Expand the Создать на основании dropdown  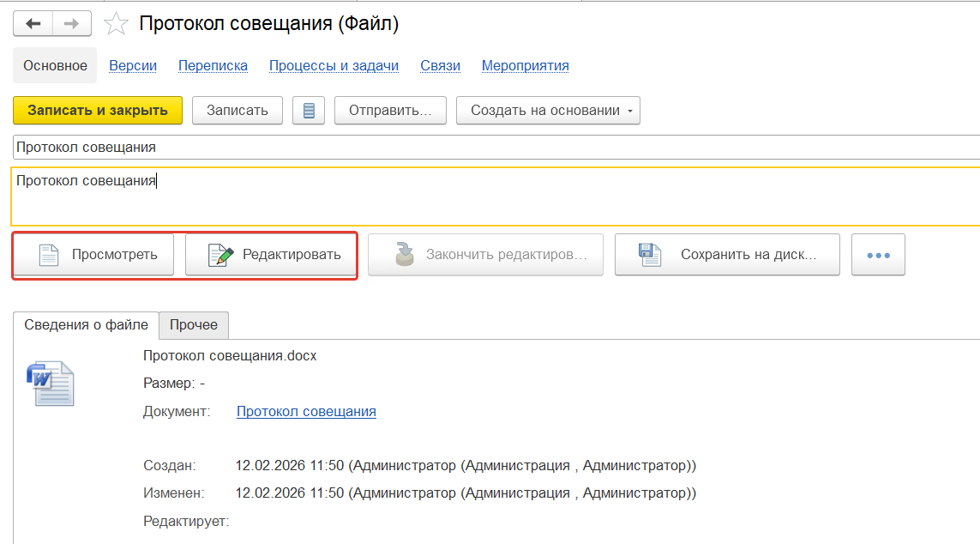(548, 111)
